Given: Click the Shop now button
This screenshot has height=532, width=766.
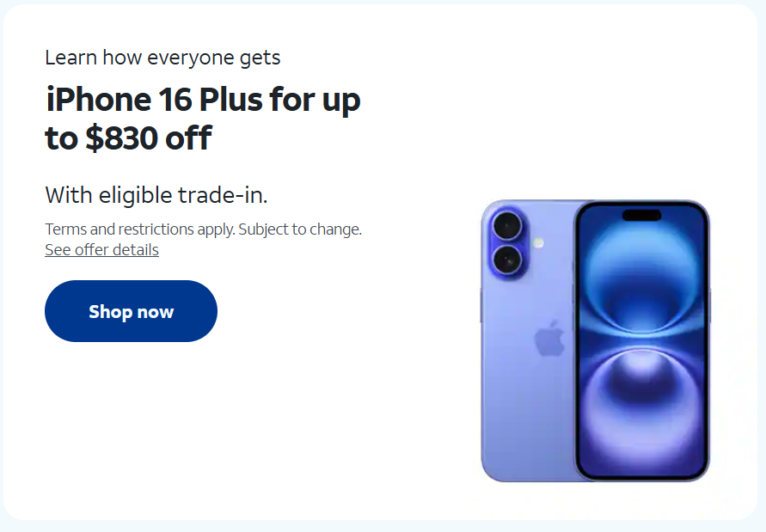Looking at the screenshot, I should (131, 311).
